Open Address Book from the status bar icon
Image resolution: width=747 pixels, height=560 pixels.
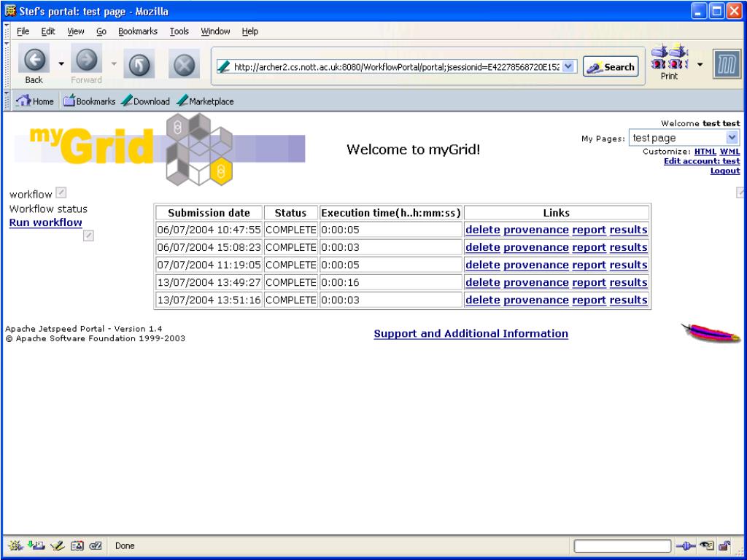point(77,545)
